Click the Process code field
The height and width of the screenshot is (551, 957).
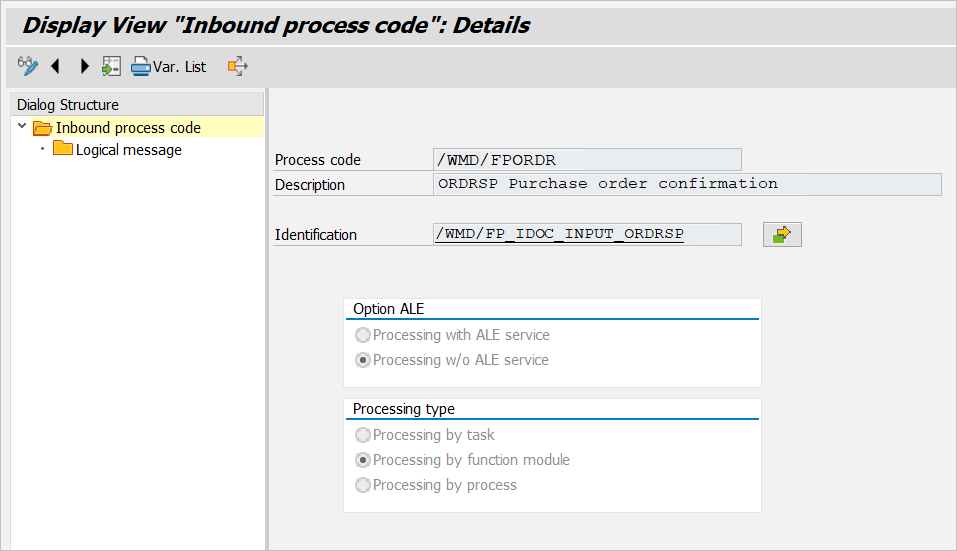587,160
